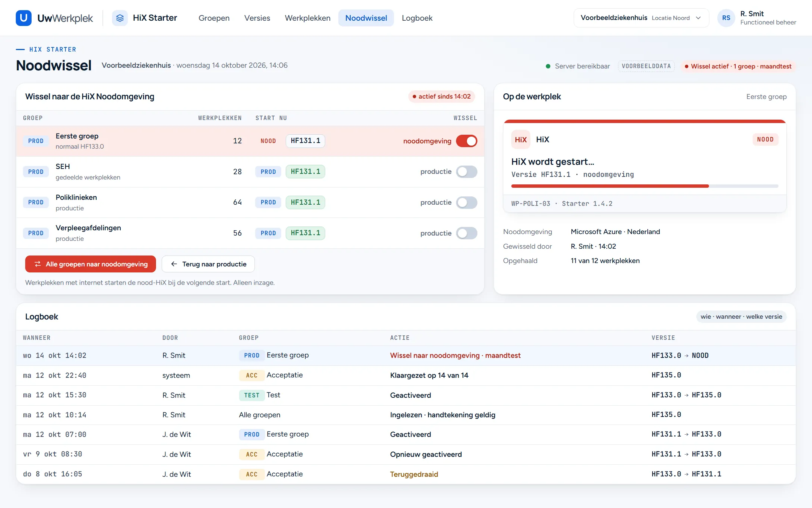This screenshot has width=812, height=508.
Task: Click the UwWerkplek U logo icon
Action: tap(24, 18)
